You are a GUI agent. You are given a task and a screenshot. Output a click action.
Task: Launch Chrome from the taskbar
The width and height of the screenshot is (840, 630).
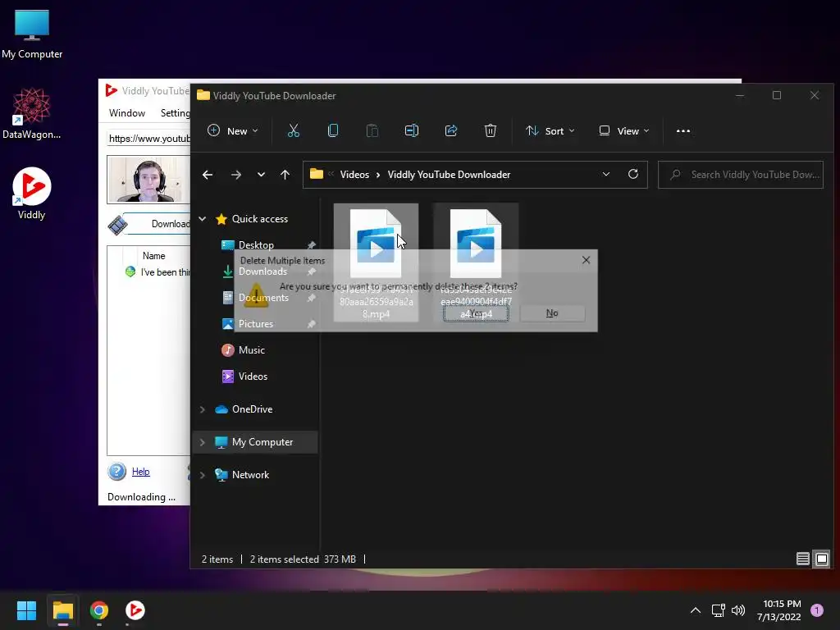[99, 610]
